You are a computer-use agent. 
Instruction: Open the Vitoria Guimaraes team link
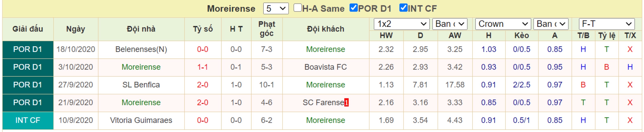click(141, 120)
